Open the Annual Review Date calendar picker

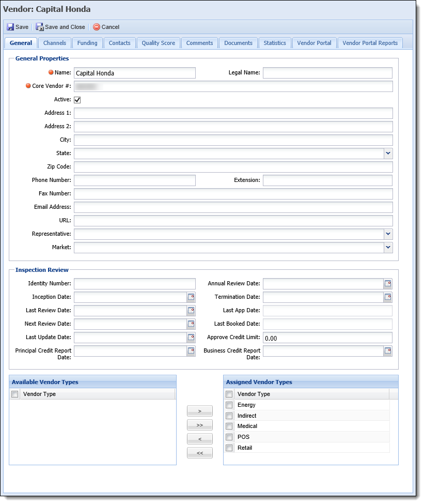pyautogui.click(x=388, y=283)
